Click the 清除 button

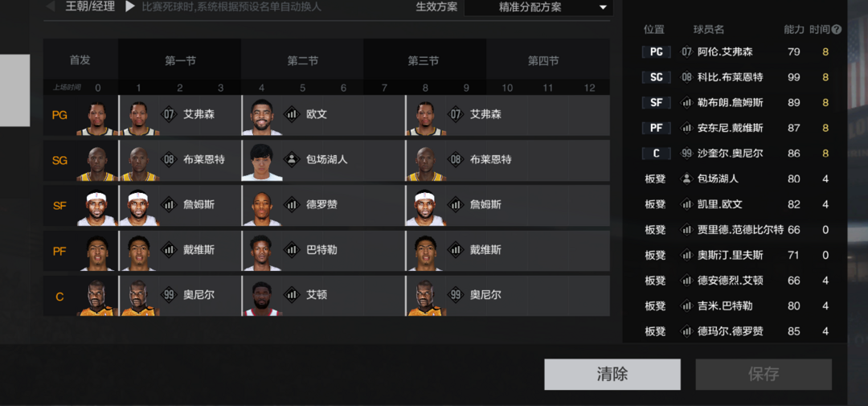click(x=612, y=375)
